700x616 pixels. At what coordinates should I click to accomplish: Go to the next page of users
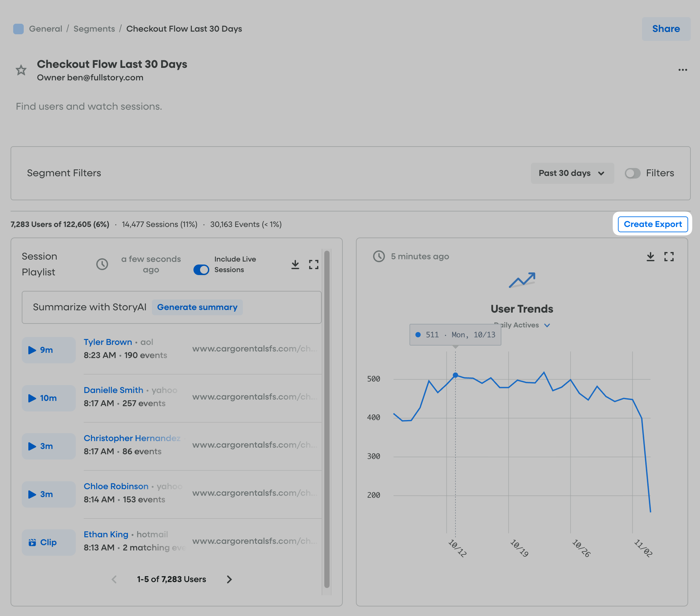pos(229,579)
